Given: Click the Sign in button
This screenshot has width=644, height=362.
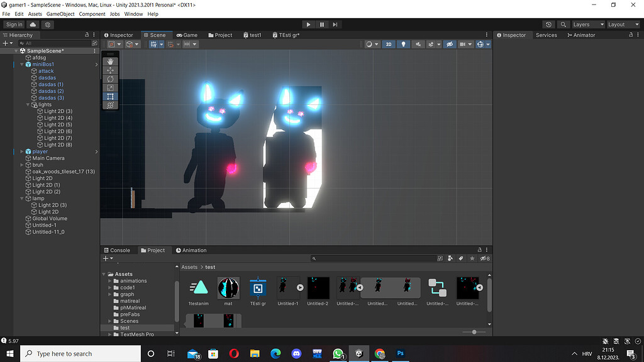Looking at the screenshot, I should 14,25.
